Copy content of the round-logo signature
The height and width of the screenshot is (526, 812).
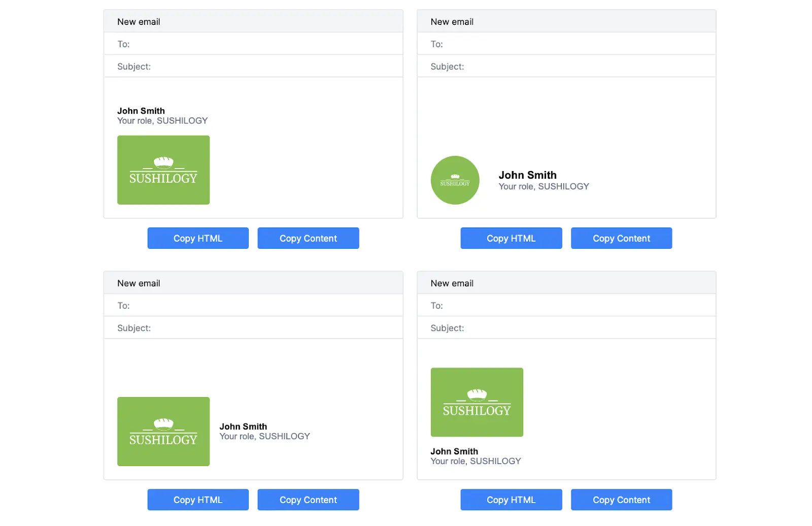621,238
